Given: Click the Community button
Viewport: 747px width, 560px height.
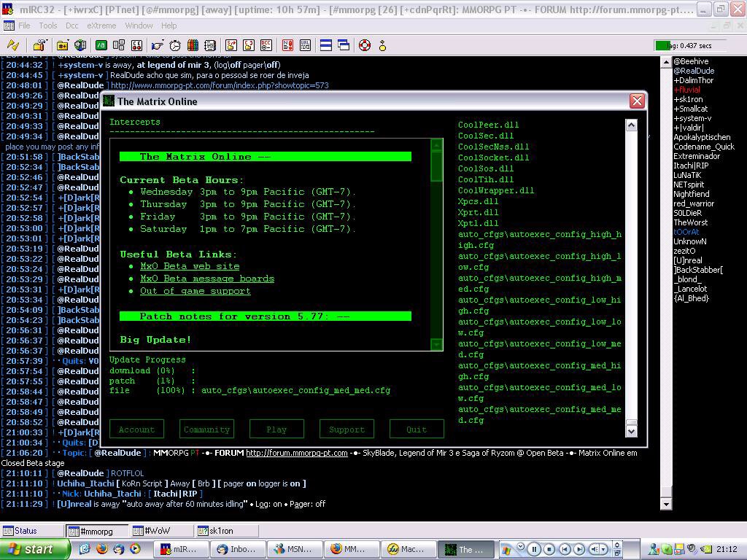Looking at the screenshot, I should (206, 429).
